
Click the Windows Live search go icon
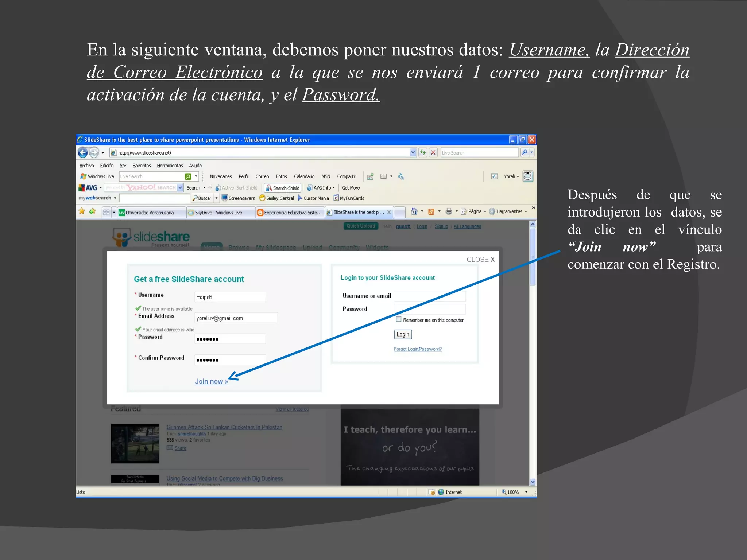tap(188, 176)
